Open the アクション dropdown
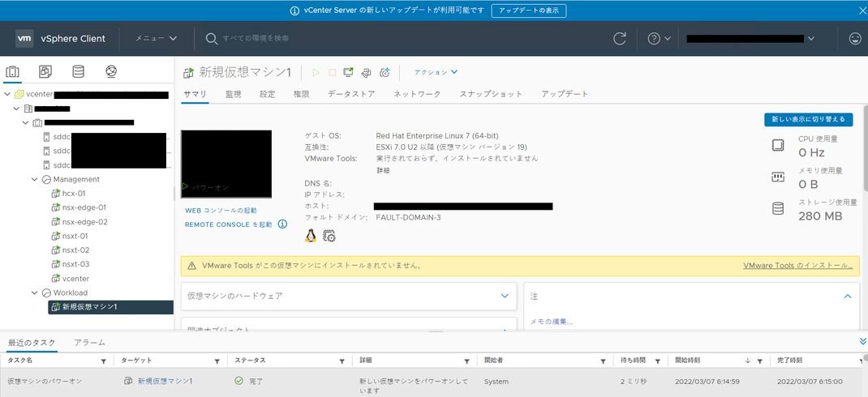 [x=436, y=72]
